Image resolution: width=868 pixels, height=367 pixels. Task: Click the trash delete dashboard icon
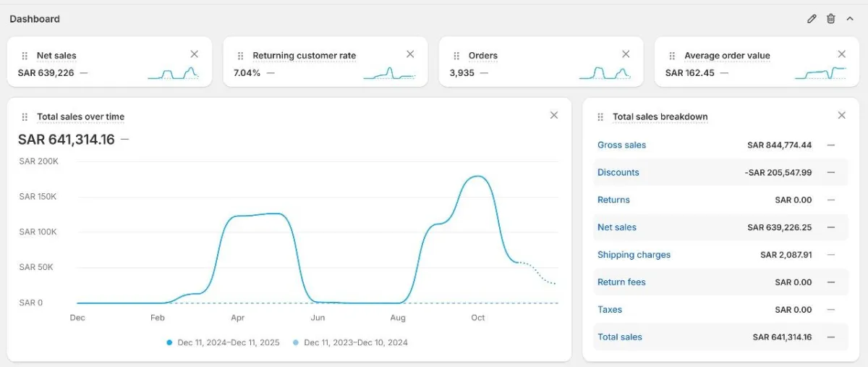coord(831,19)
